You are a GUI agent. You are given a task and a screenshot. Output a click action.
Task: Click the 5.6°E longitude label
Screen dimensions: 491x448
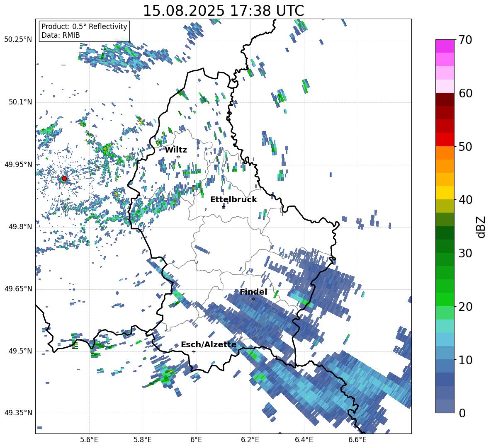point(89,440)
